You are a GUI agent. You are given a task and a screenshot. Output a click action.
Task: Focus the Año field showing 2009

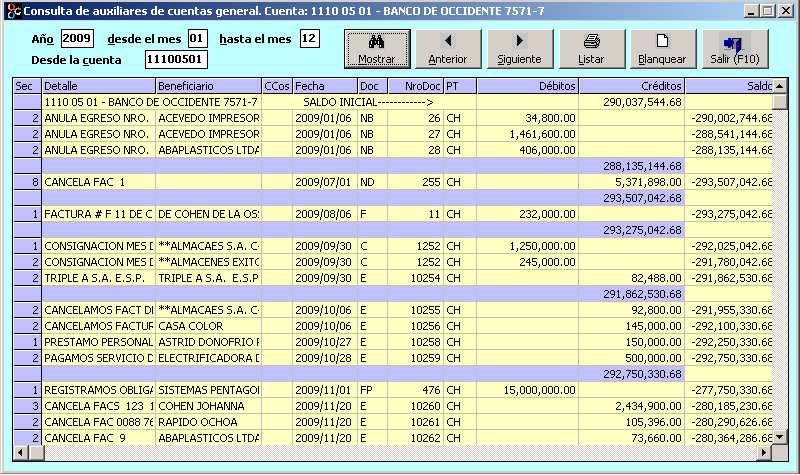pos(77,38)
